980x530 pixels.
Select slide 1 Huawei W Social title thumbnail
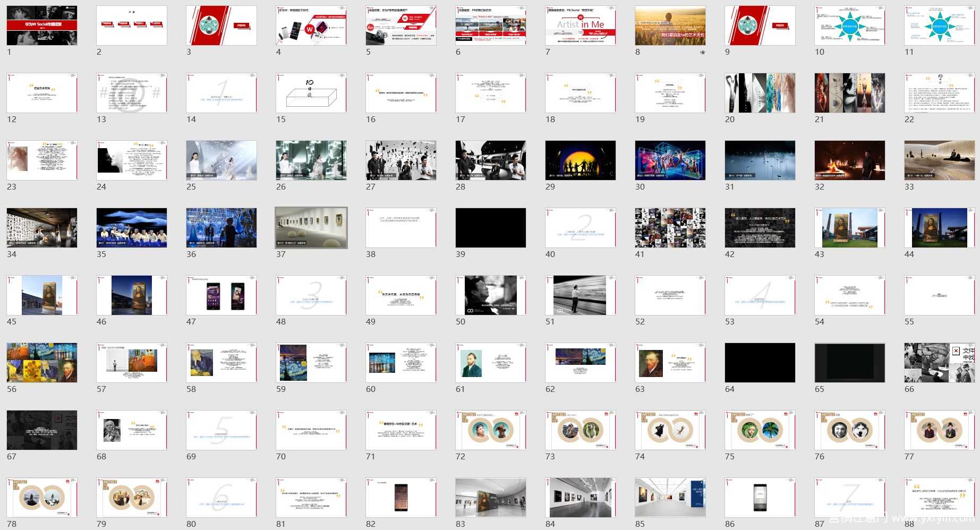(42, 25)
